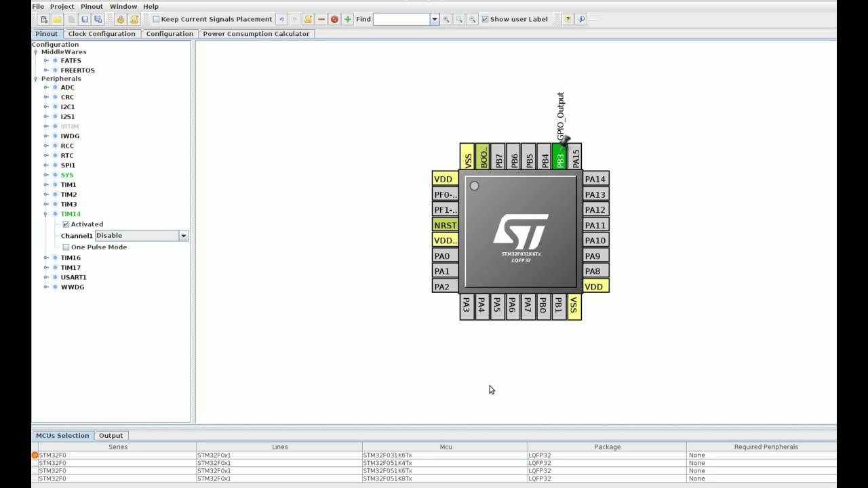The image size is (868, 488).
Task: Click the GPIO_Output label above PB3
Action: tap(561, 116)
